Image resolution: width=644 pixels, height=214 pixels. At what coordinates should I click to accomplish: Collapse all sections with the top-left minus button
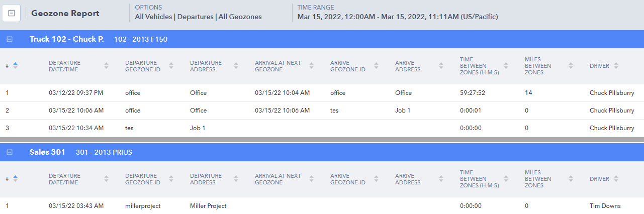click(x=11, y=14)
